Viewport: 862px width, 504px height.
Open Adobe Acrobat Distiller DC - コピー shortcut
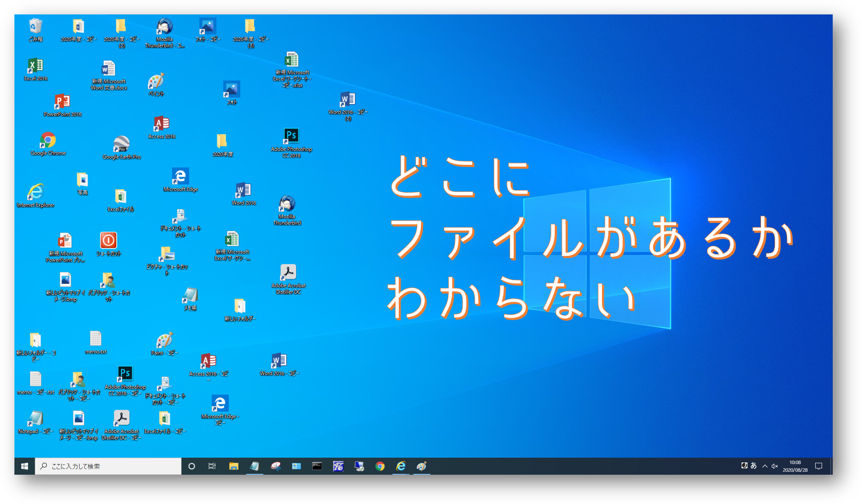(x=121, y=425)
